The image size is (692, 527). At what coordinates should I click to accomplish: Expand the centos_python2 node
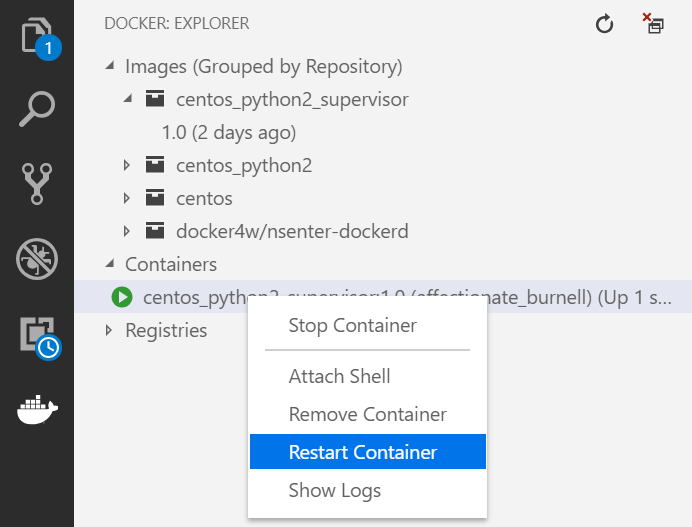127,165
